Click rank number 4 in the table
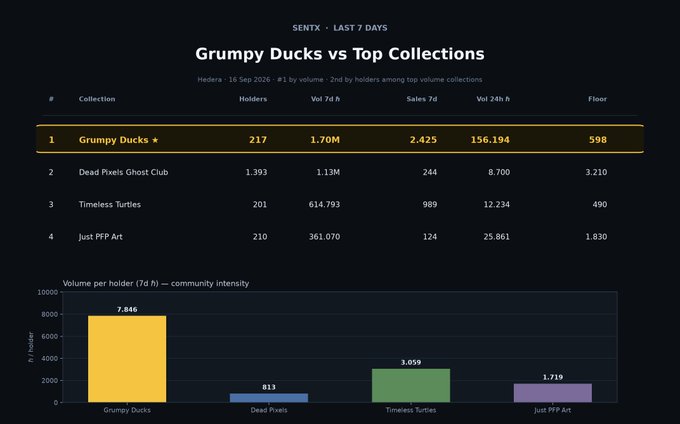Image resolution: width=680 pixels, height=424 pixels. (51, 237)
